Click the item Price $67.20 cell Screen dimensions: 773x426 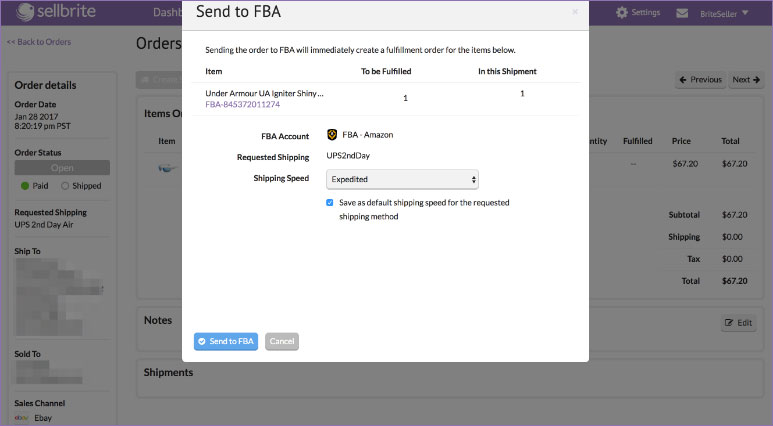click(x=685, y=164)
